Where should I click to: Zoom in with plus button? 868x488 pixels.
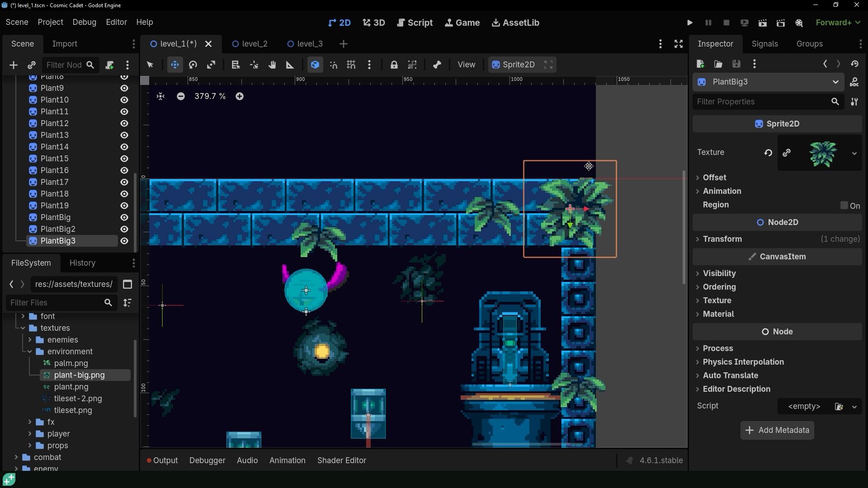[x=240, y=96]
